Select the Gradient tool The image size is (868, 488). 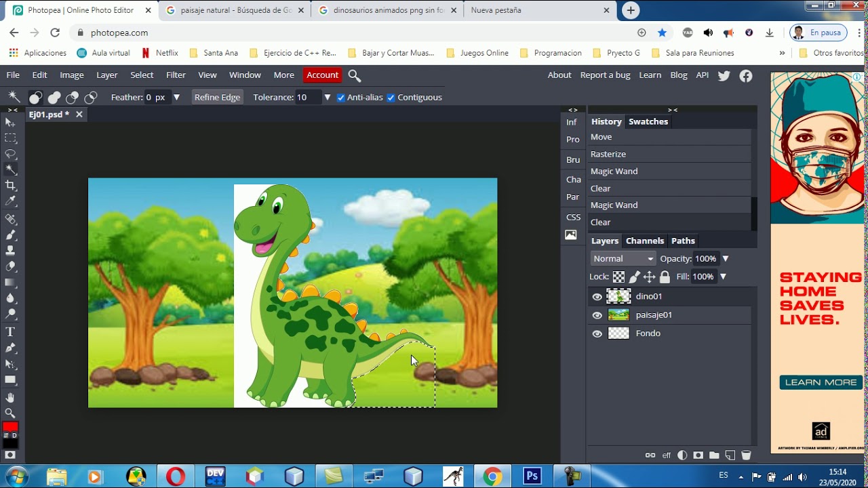tap(10, 283)
